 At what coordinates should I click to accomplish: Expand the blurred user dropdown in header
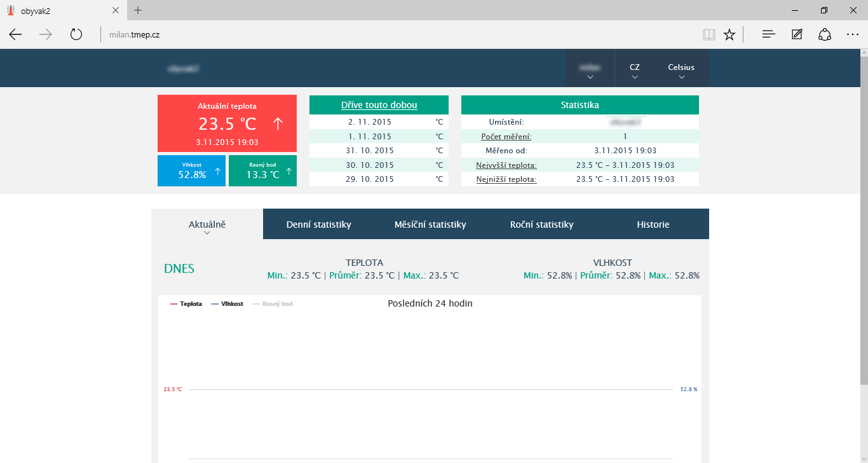(x=590, y=68)
